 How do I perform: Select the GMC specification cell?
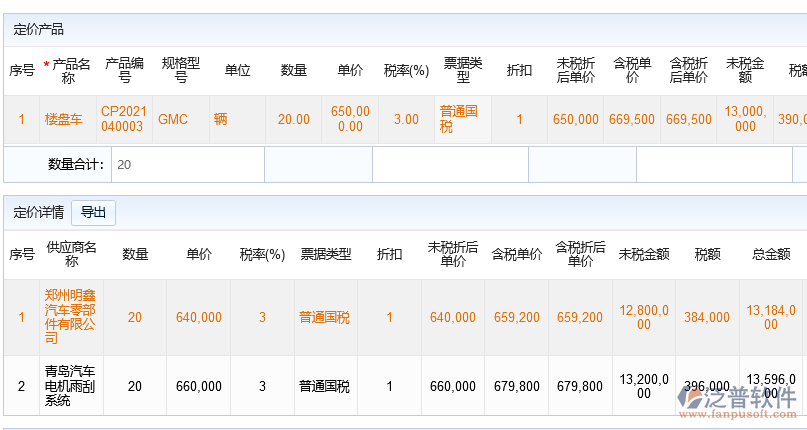click(x=173, y=119)
